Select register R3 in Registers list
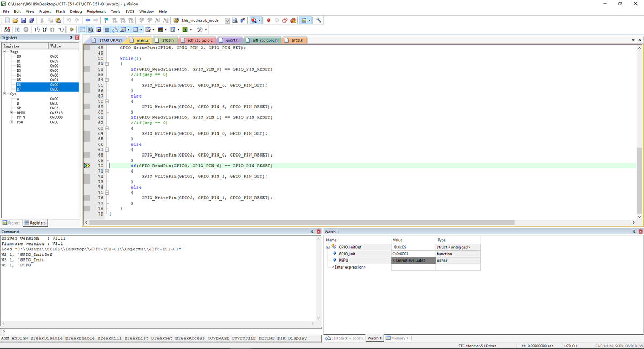The image size is (644, 349). (x=19, y=70)
